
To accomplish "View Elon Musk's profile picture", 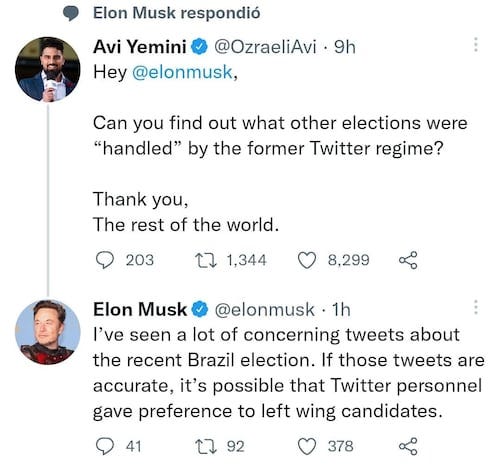I will point(48,332).
